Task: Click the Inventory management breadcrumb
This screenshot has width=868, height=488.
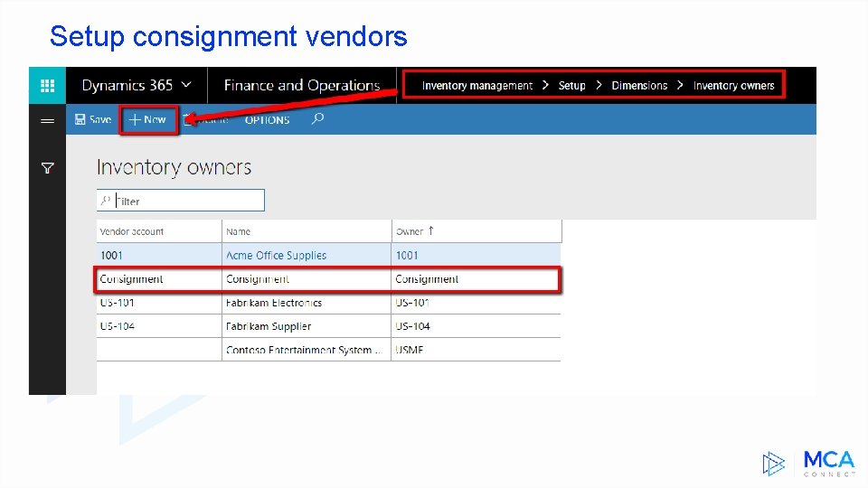Action: click(x=477, y=86)
